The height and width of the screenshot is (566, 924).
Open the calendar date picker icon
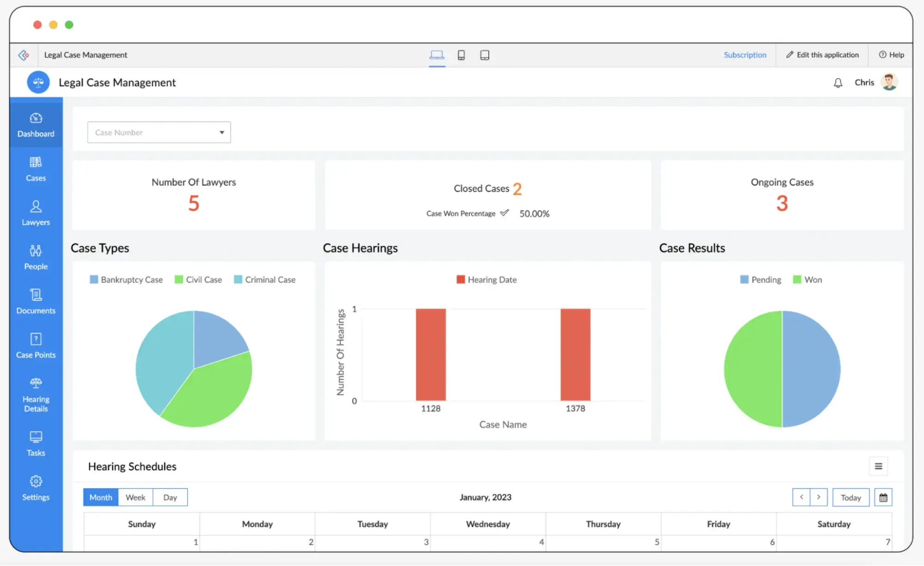[883, 497]
